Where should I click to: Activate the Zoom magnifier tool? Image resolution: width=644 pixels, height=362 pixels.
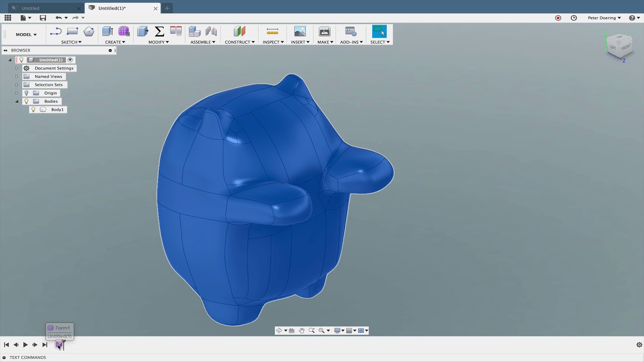[311, 330]
